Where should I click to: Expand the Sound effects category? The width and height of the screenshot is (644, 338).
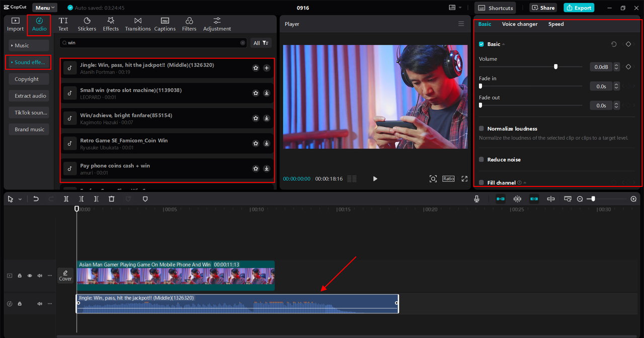click(28, 62)
